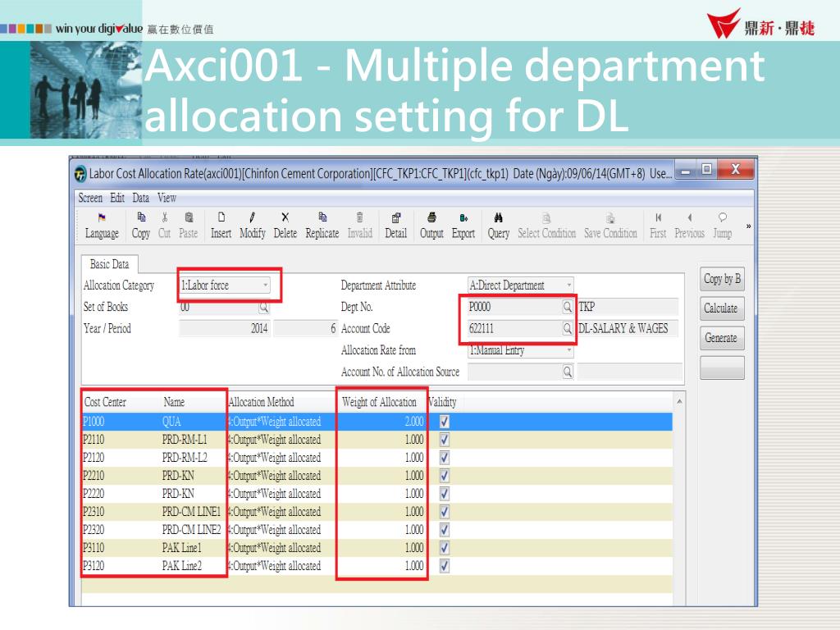Click the grid scrollbar up arrow

[679, 401]
